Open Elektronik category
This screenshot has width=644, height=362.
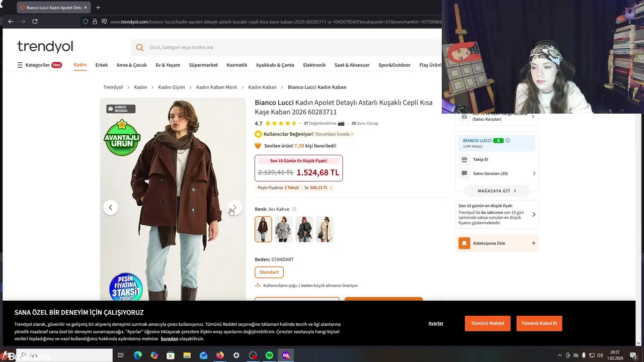[314, 65]
